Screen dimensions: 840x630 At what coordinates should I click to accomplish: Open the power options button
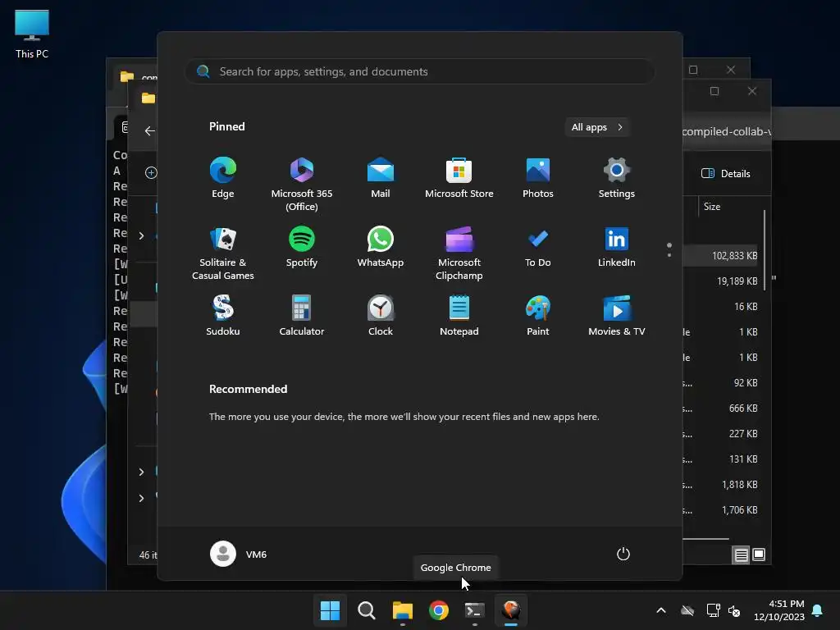click(623, 554)
